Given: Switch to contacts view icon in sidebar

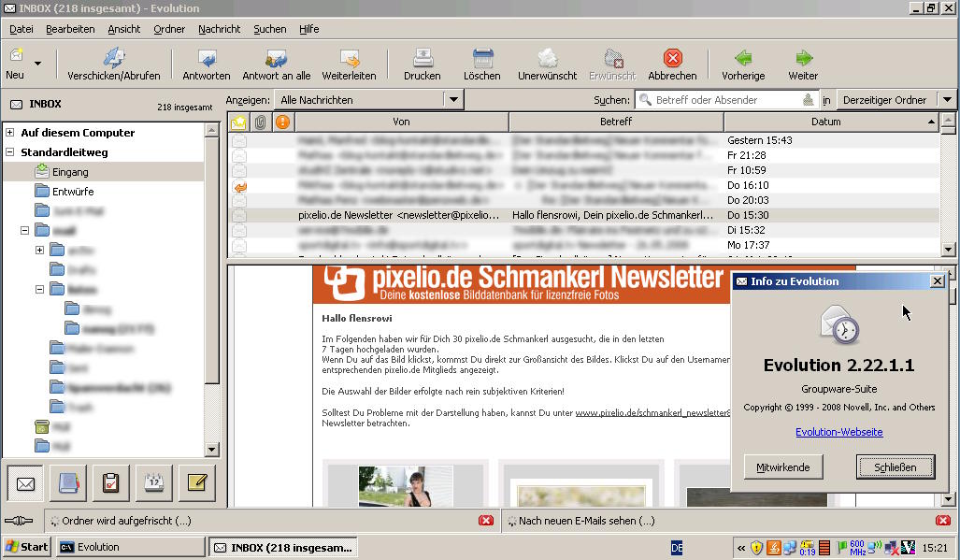Looking at the screenshot, I should click(67, 483).
